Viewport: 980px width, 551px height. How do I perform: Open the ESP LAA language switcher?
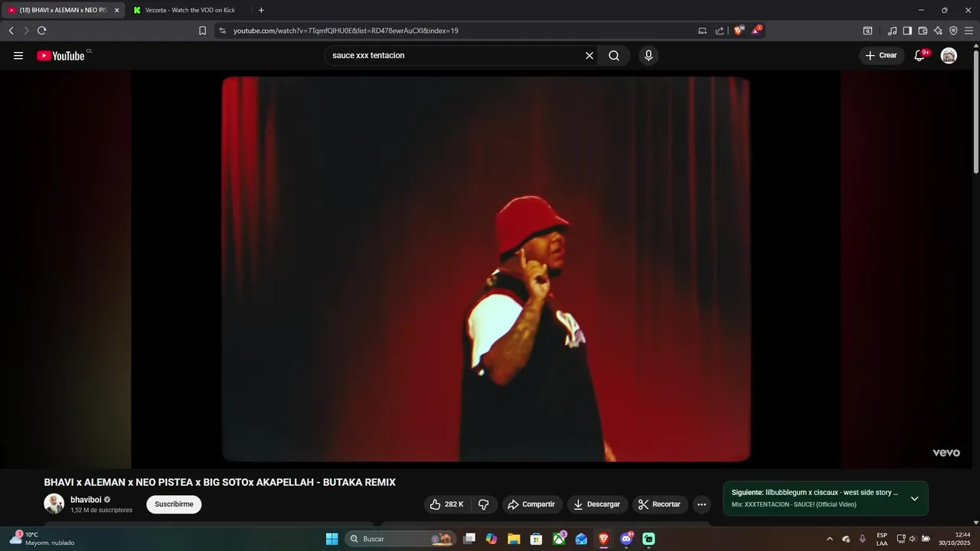[882, 539]
